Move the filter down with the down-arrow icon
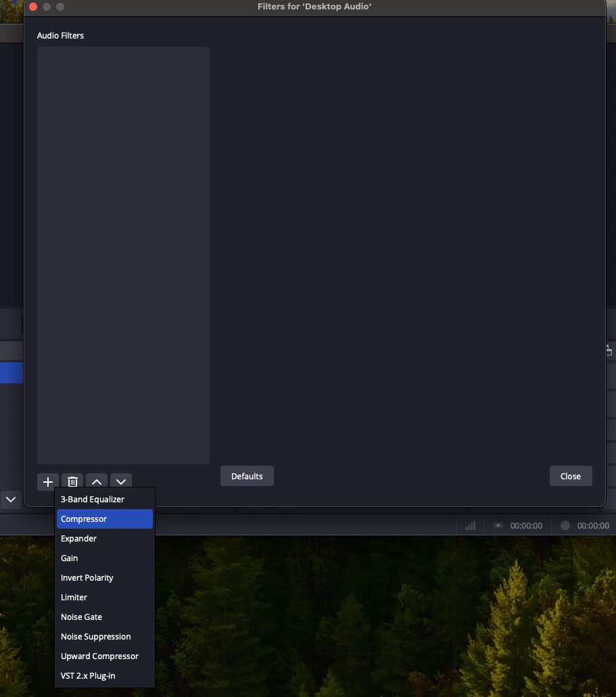This screenshot has height=697, width=616. coord(120,481)
